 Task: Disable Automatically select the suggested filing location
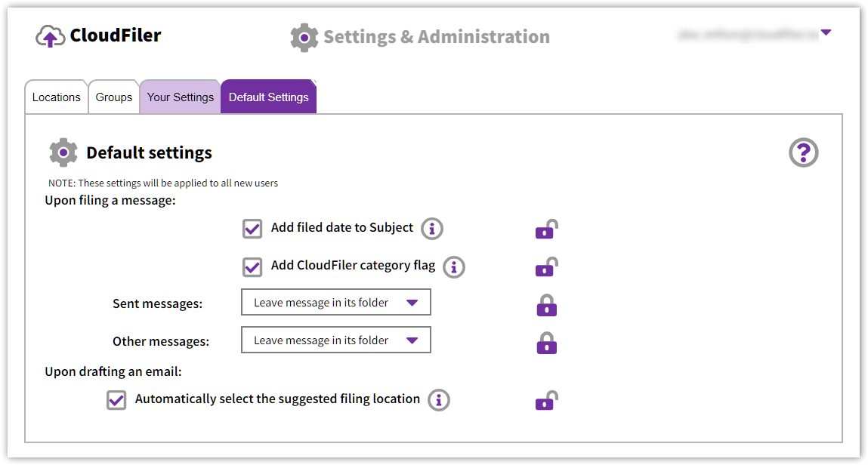tap(116, 400)
